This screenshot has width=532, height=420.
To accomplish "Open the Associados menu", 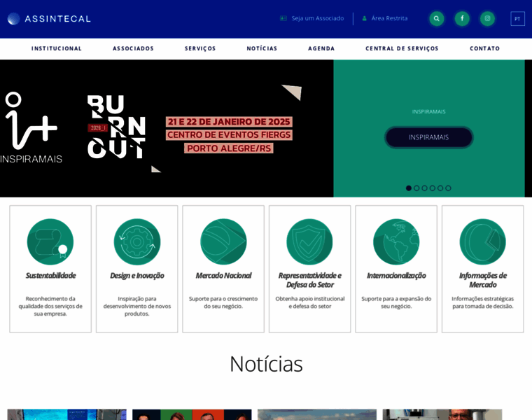I will click(133, 48).
